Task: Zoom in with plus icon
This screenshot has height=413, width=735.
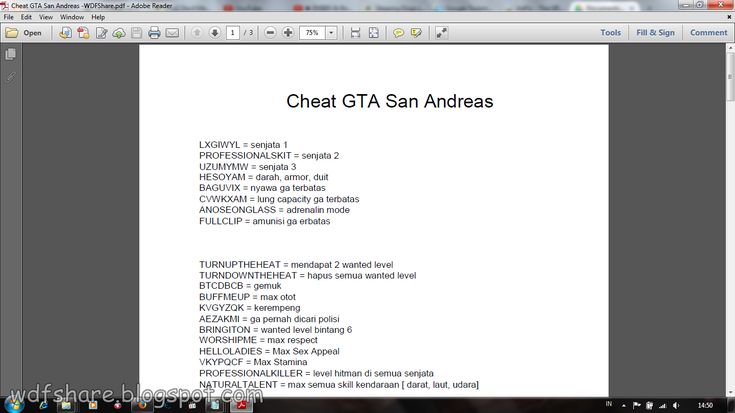Action: pyautogui.click(x=288, y=33)
